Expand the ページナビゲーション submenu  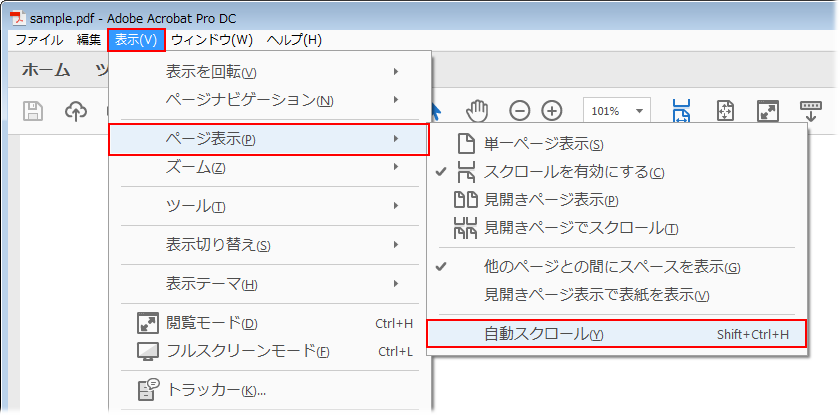tap(269, 100)
